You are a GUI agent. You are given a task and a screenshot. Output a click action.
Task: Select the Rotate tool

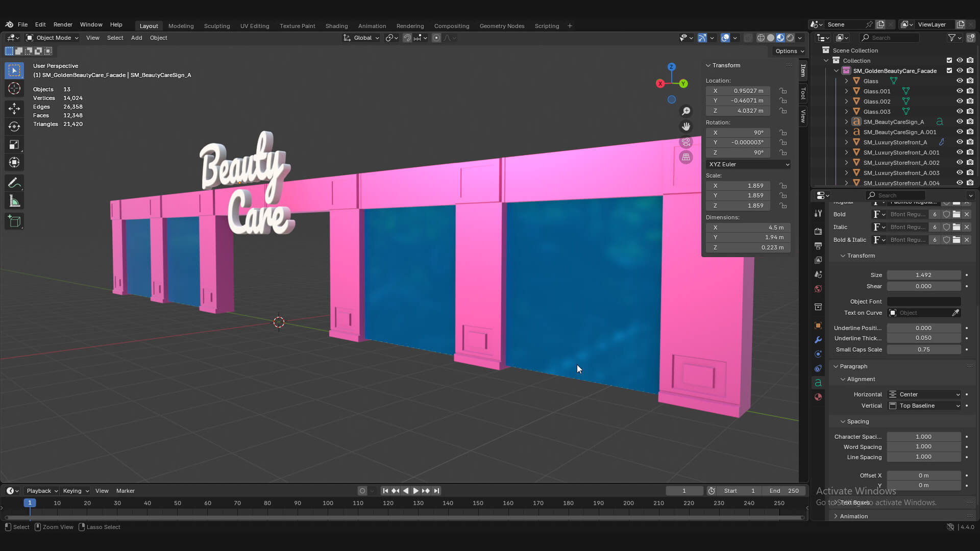tap(14, 127)
